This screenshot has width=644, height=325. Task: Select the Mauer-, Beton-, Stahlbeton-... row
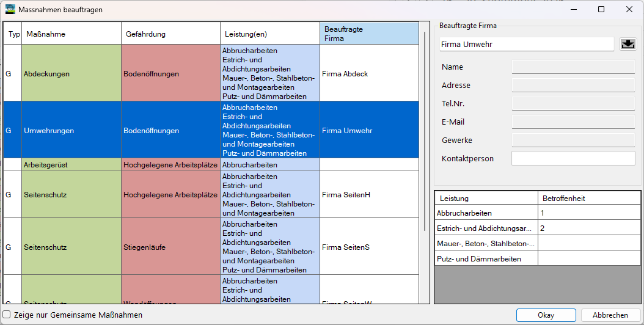coord(486,243)
